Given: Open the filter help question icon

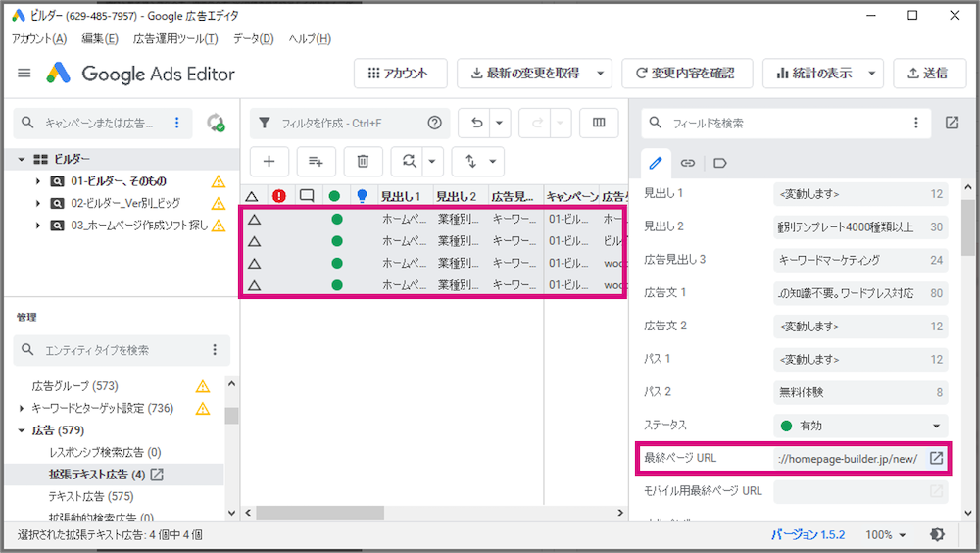Looking at the screenshot, I should (x=434, y=123).
